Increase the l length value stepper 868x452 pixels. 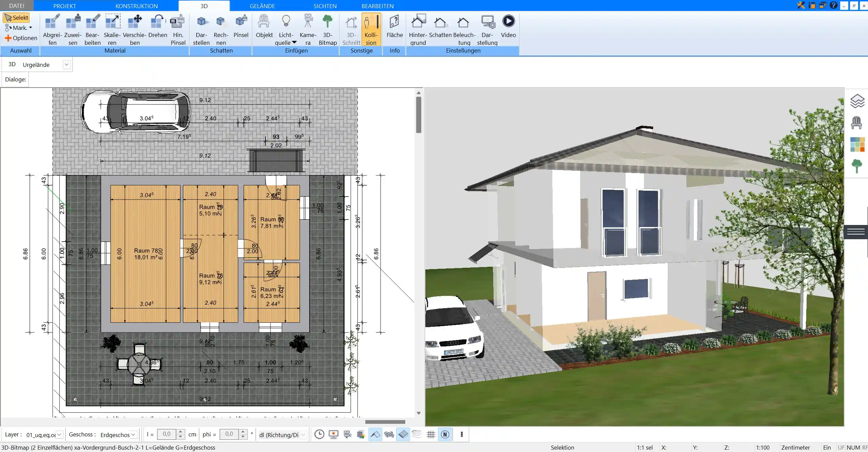[x=181, y=432]
